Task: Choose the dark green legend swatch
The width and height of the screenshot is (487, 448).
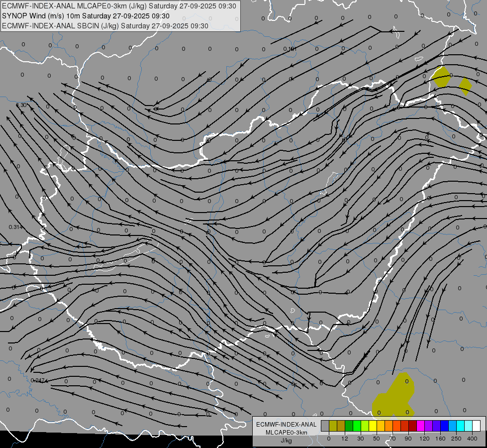Action: coord(349,426)
